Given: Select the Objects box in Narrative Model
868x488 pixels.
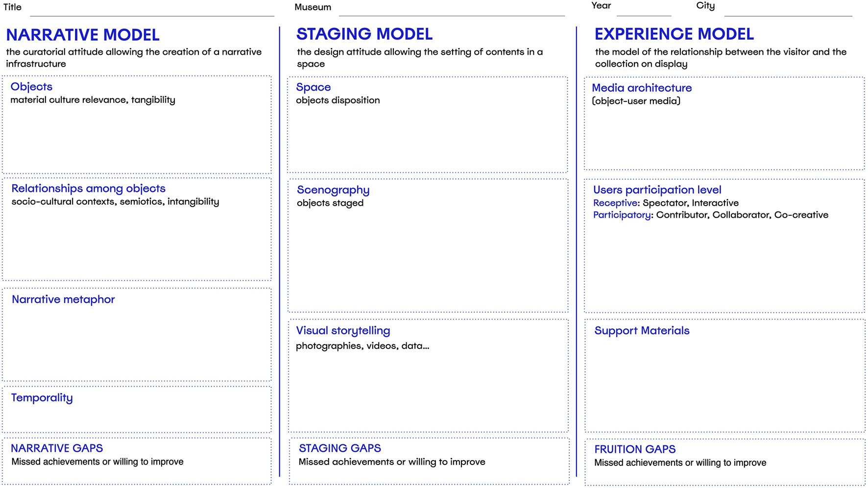Looking at the screenshot, I should tap(137, 125).
